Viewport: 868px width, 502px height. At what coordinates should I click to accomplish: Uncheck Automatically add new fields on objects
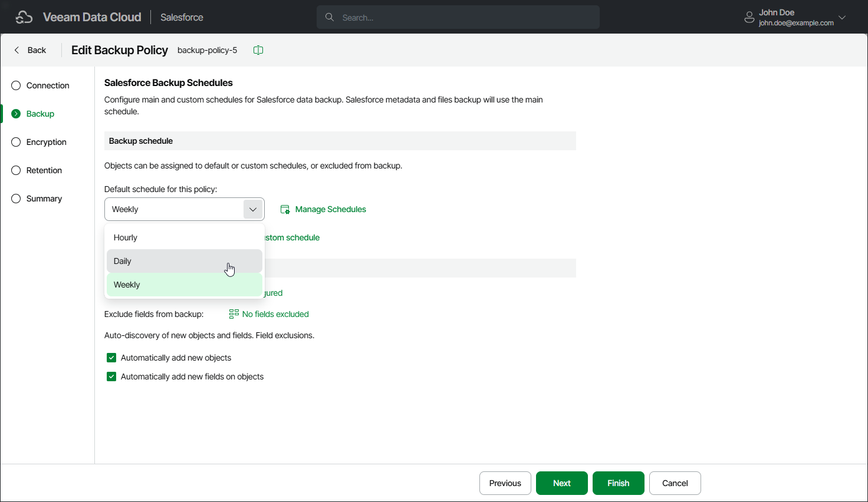(111, 376)
